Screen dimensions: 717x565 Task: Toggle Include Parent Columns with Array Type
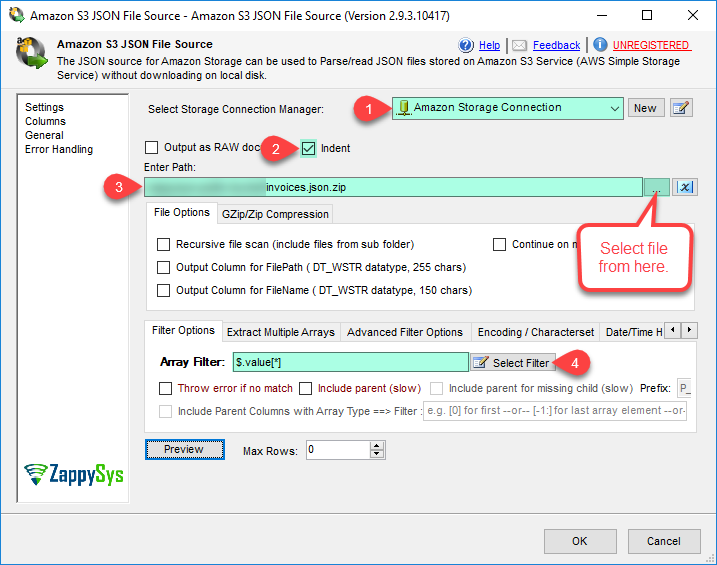pos(166,411)
